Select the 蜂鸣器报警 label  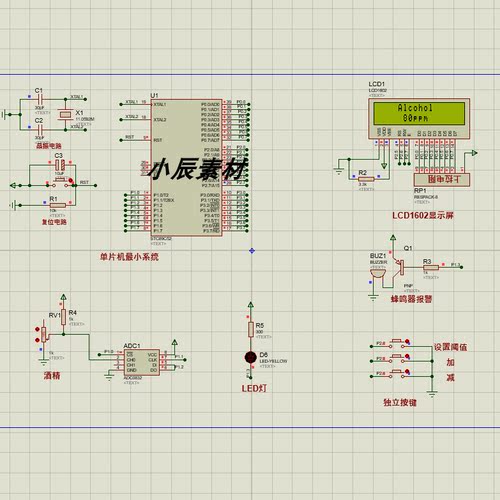coord(411,299)
